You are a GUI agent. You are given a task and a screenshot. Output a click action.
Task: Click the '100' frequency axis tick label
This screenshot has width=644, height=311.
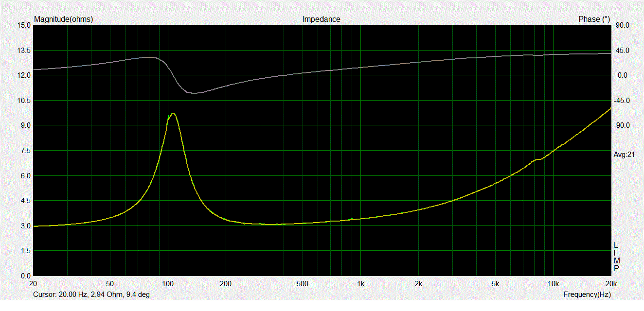point(168,284)
